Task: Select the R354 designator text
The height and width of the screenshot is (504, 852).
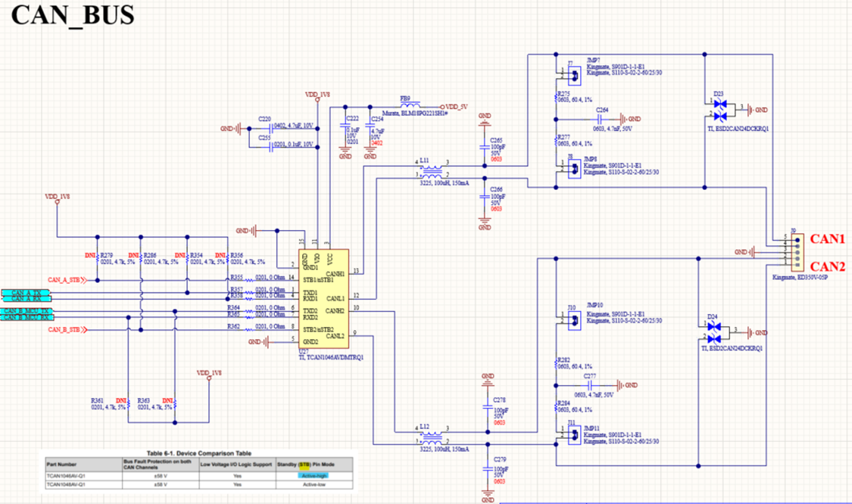Action: pyautogui.click(x=197, y=255)
